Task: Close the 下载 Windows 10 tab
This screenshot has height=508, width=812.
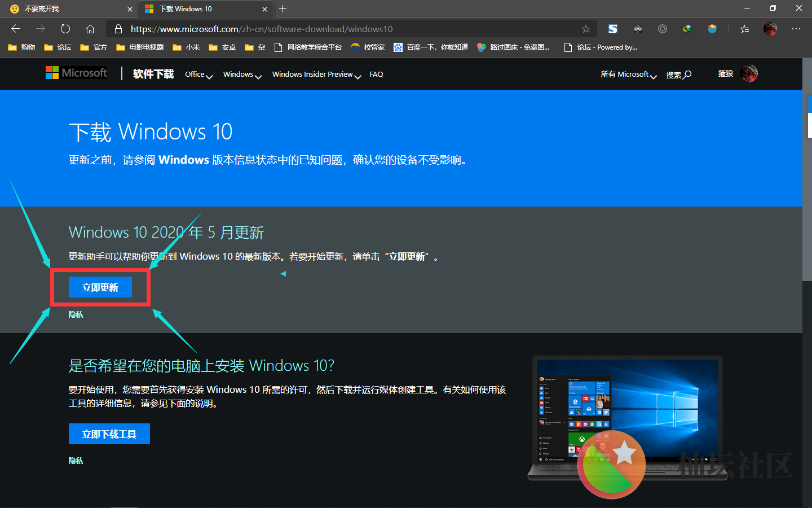Action: click(265, 9)
